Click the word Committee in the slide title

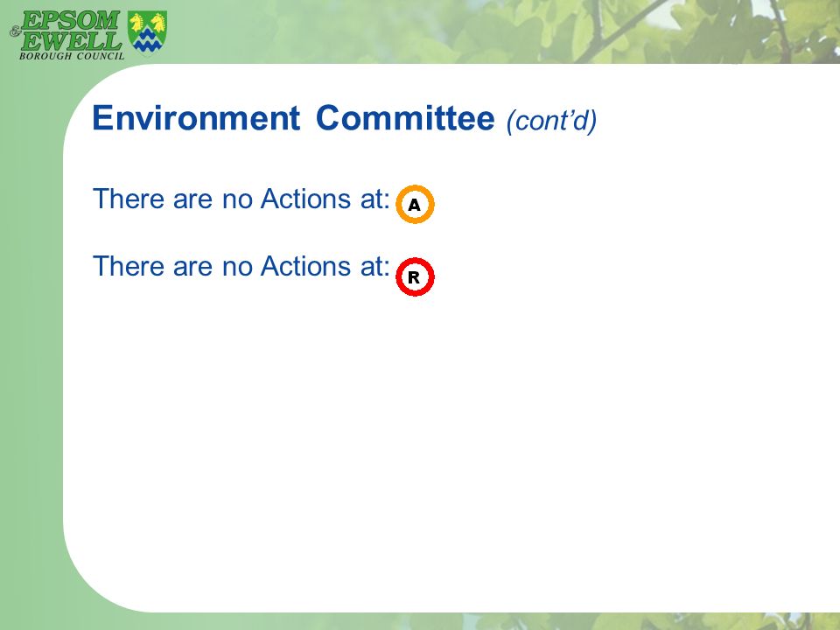point(405,118)
